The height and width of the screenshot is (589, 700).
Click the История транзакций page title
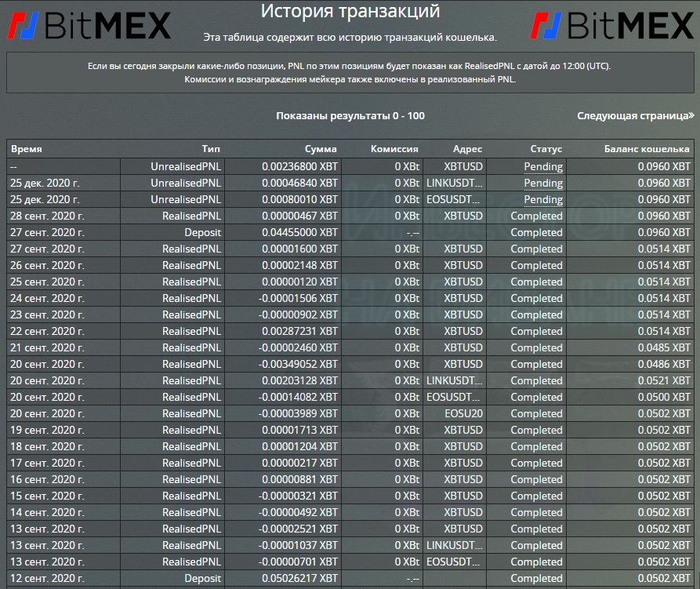tap(350, 11)
